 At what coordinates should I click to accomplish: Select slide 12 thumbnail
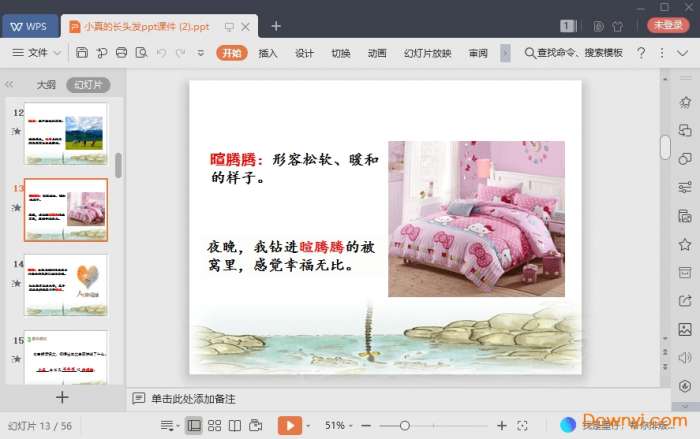tap(66, 134)
